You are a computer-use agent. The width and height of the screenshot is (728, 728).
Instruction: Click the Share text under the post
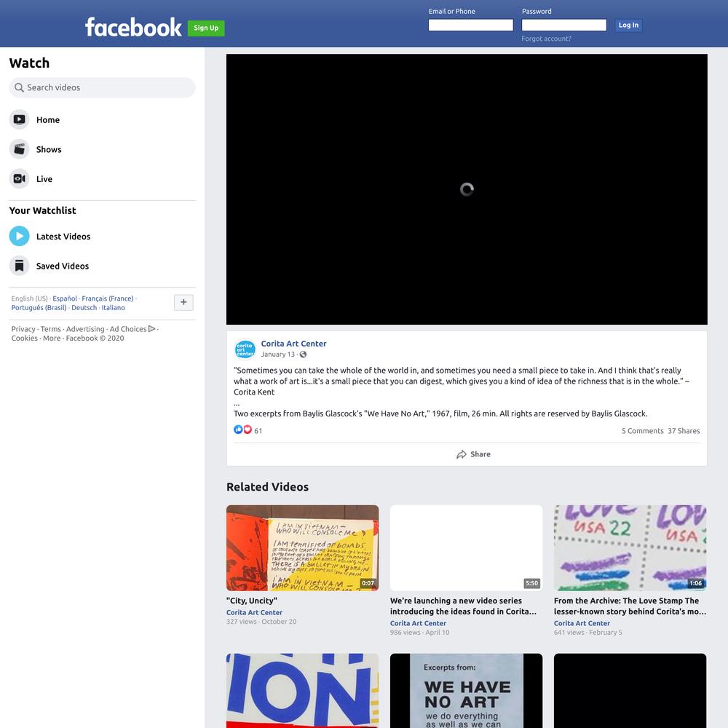tap(480, 454)
